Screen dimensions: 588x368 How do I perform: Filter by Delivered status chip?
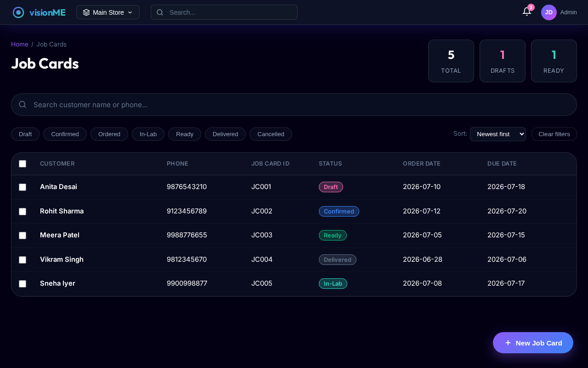[x=225, y=134]
